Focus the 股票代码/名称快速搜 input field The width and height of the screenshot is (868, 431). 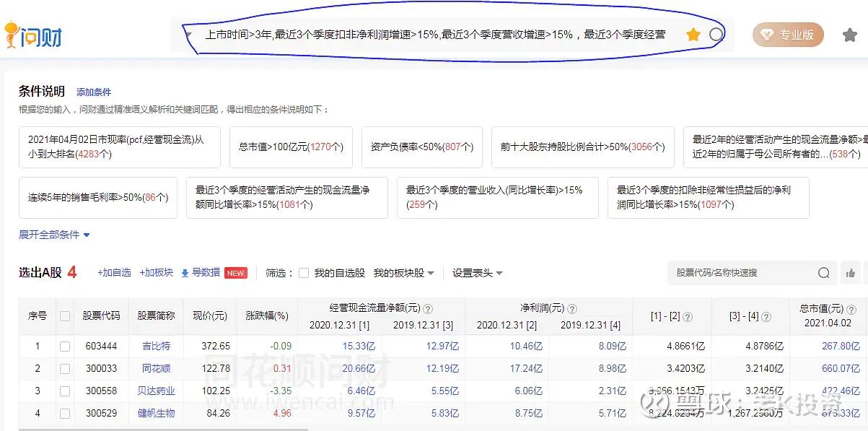[742, 273]
